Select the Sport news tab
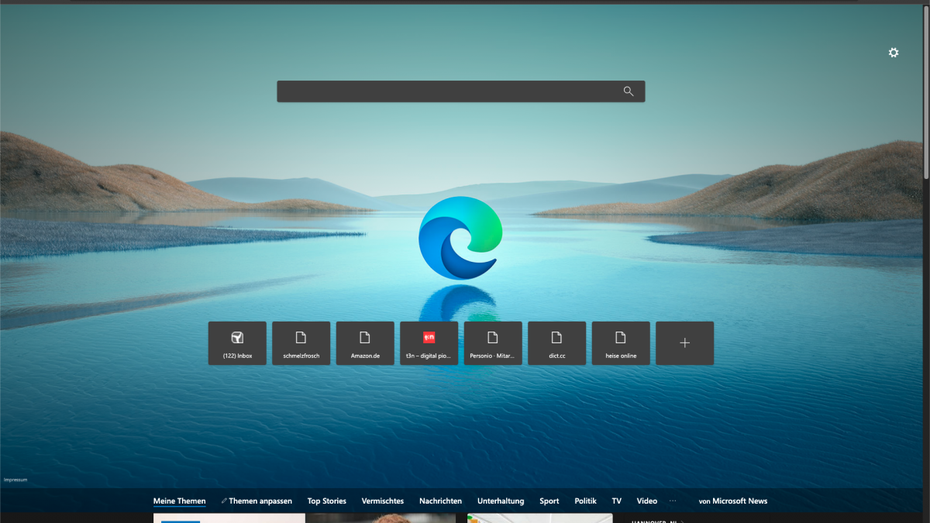This screenshot has height=523, width=930. click(549, 501)
